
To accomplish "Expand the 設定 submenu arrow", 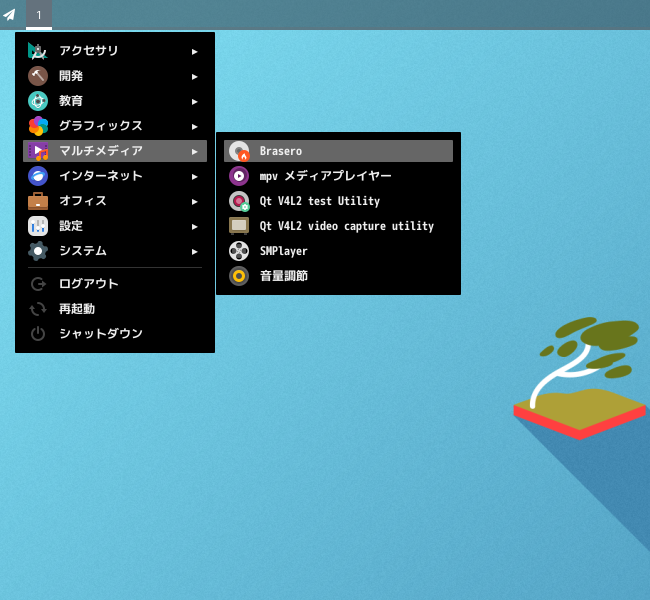I will 195,226.
